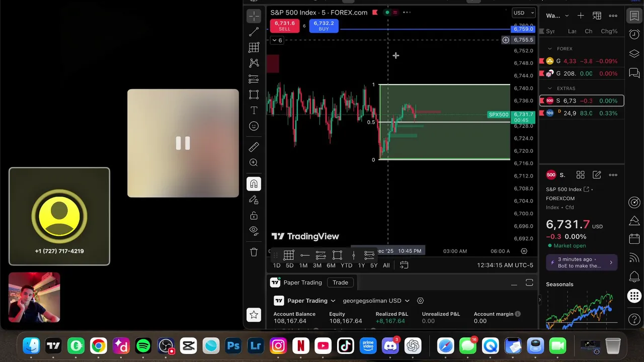Select the 5D time range
The width and height of the screenshot is (644, 362).
(x=289, y=265)
